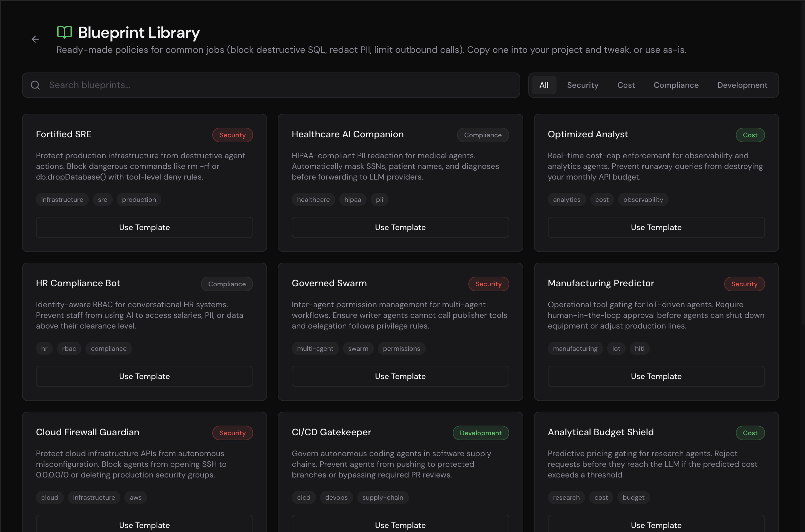Click the devops tag
Screen dimensions: 805x532
(336, 497)
